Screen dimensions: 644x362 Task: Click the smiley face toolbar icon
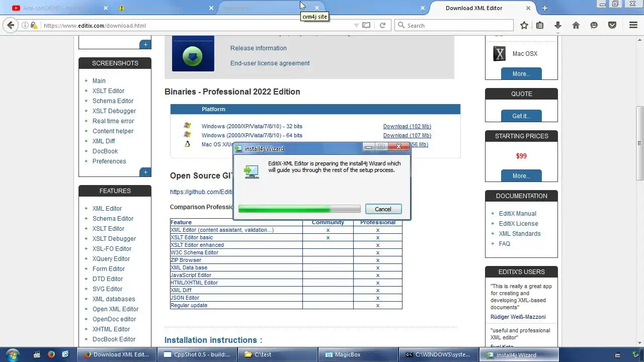[x=594, y=25]
